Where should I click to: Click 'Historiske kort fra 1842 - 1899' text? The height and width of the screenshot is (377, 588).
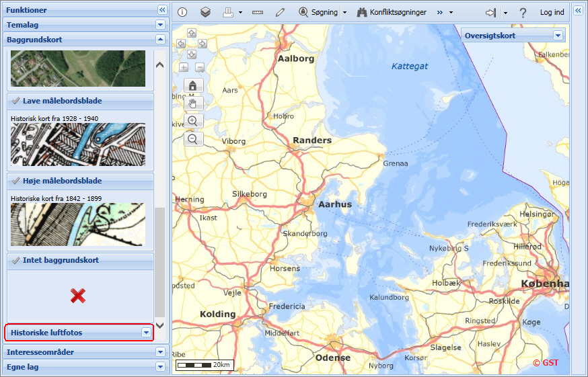[x=57, y=198]
